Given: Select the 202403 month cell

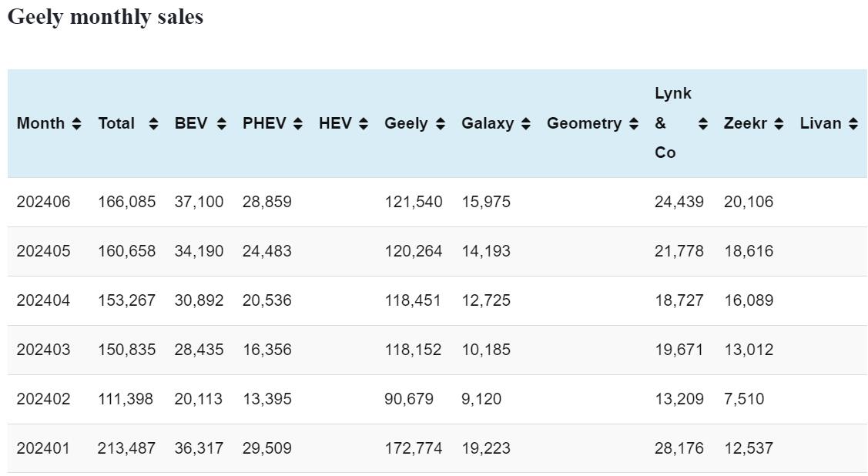Looking at the screenshot, I should coord(43,350).
